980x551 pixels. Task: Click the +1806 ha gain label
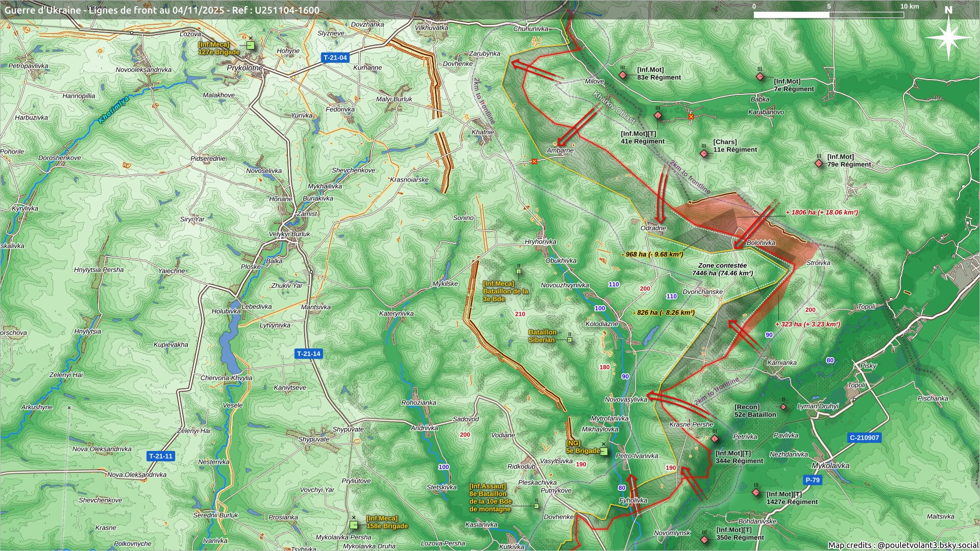(x=822, y=212)
